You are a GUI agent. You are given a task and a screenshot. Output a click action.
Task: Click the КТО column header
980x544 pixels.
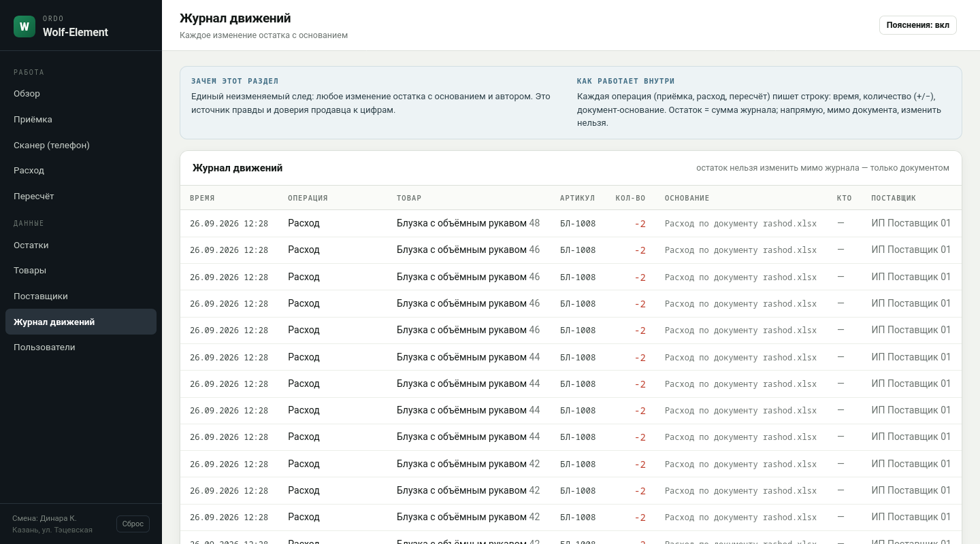click(845, 198)
